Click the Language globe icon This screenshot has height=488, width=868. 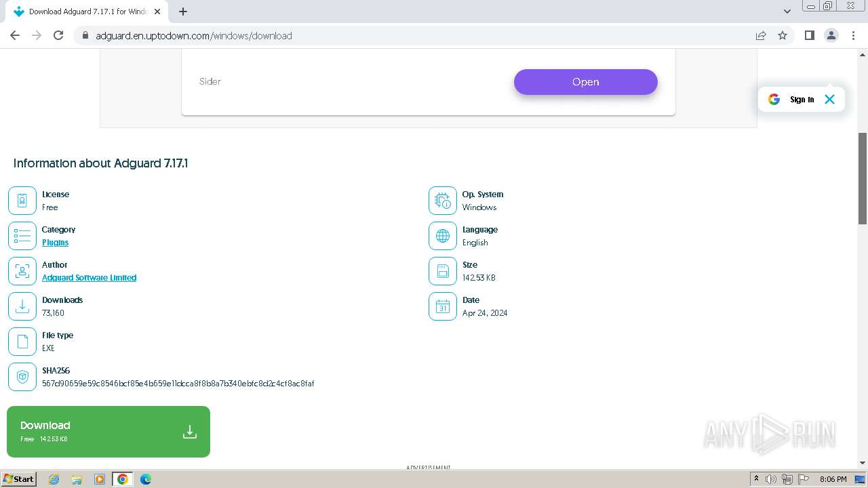coord(443,236)
